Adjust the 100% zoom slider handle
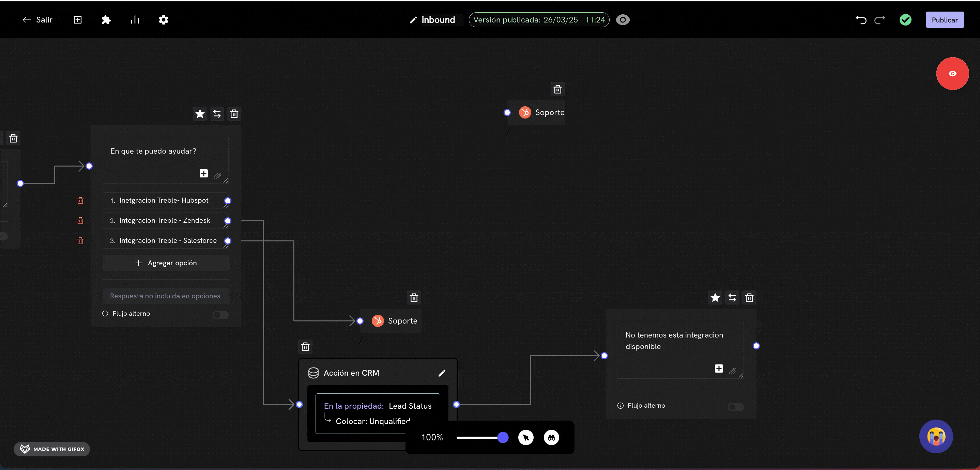 pyautogui.click(x=503, y=437)
